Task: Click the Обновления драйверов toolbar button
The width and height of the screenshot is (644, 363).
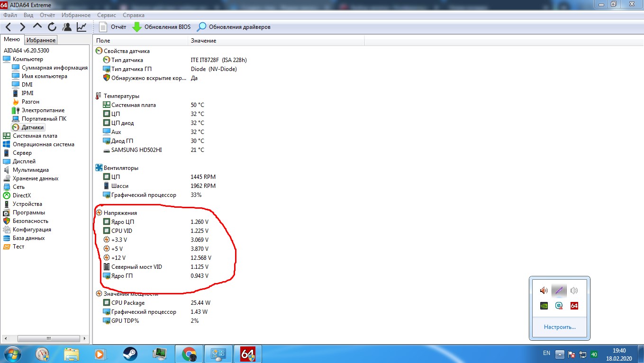Action: tap(234, 27)
